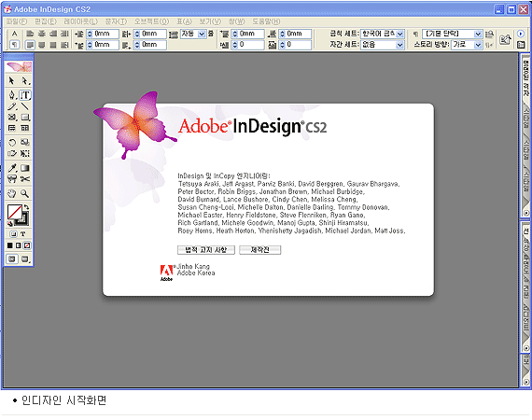Select the Rectangle Frame tool

coord(12,118)
